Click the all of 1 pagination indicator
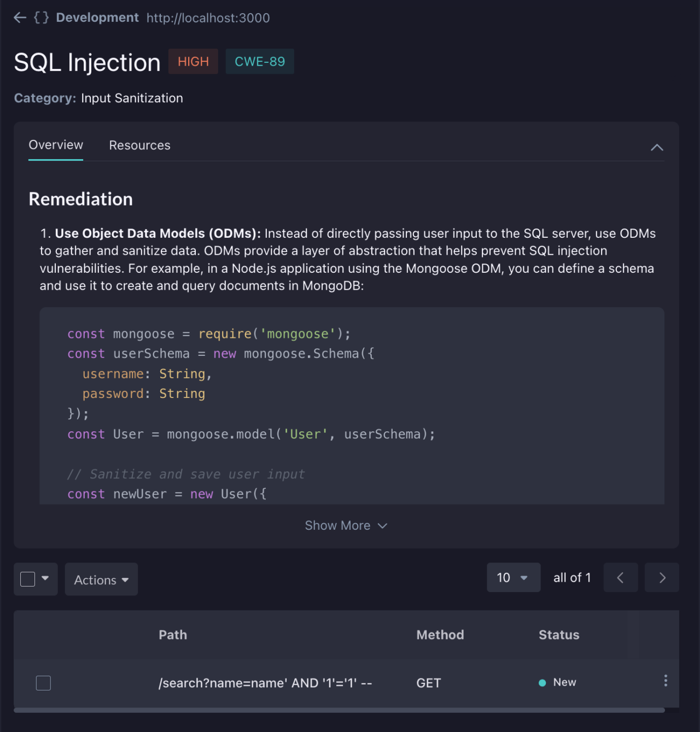Screen dimensions: 700x732 pyautogui.click(x=572, y=577)
